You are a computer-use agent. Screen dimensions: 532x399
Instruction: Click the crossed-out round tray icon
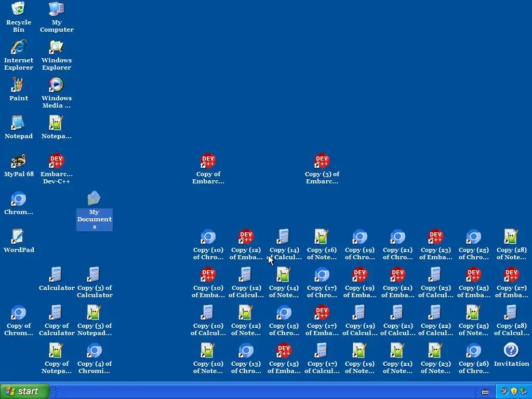pyautogui.click(x=504, y=392)
